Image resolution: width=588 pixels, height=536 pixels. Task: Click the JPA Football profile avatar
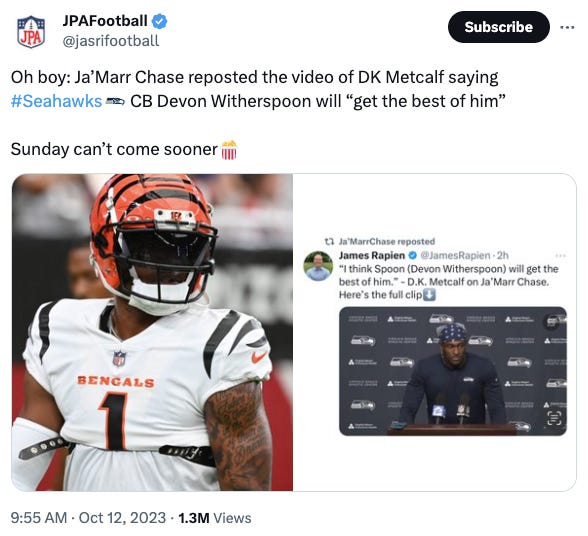click(31, 31)
